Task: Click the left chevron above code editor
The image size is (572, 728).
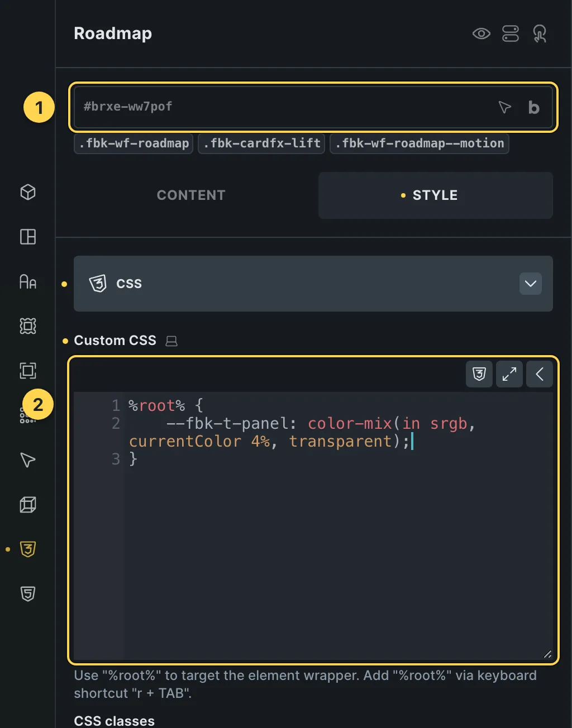Action: [540, 374]
